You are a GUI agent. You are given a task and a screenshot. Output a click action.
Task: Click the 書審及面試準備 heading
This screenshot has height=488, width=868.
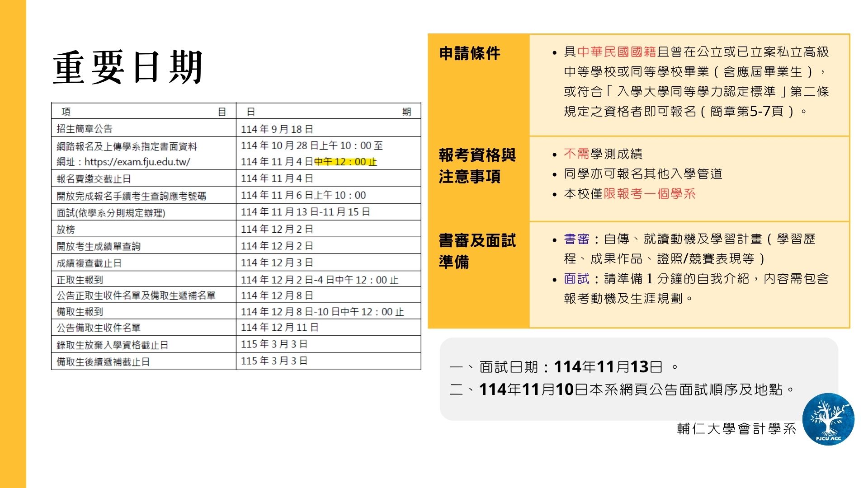pyautogui.click(x=477, y=251)
